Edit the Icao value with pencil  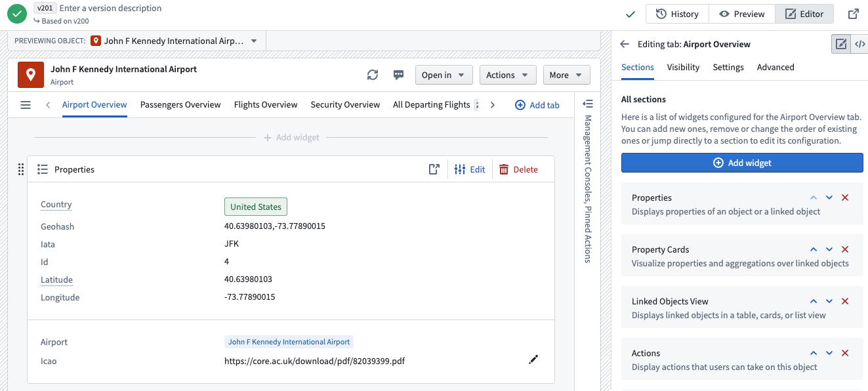coord(533,360)
